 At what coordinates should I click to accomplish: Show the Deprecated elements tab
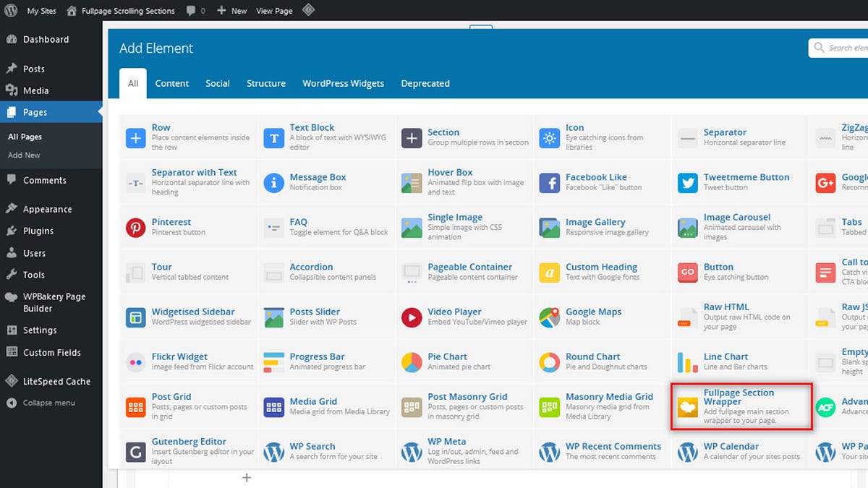[x=425, y=83]
